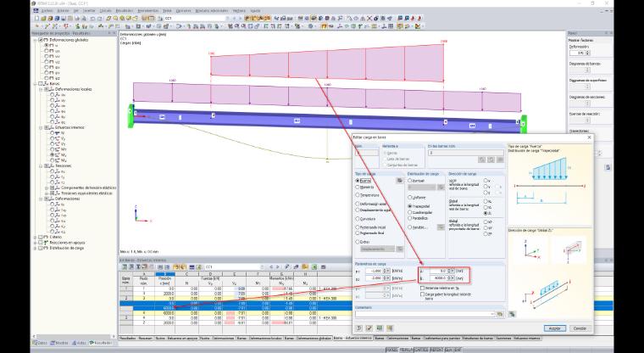Click the Cancelar button
Image resolution: width=644 pixels, height=353 pixels.
(x=580, y=328)
